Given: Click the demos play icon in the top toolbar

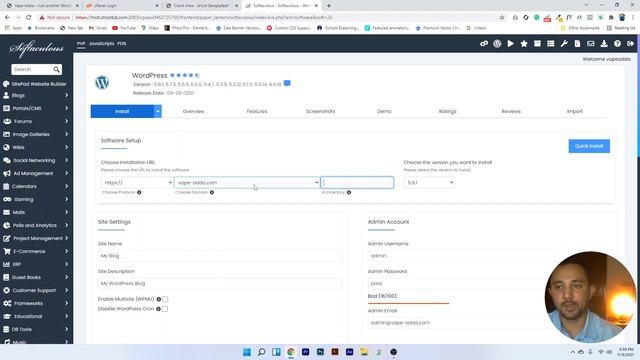Looking at the screenshot, I should (511, 43).
